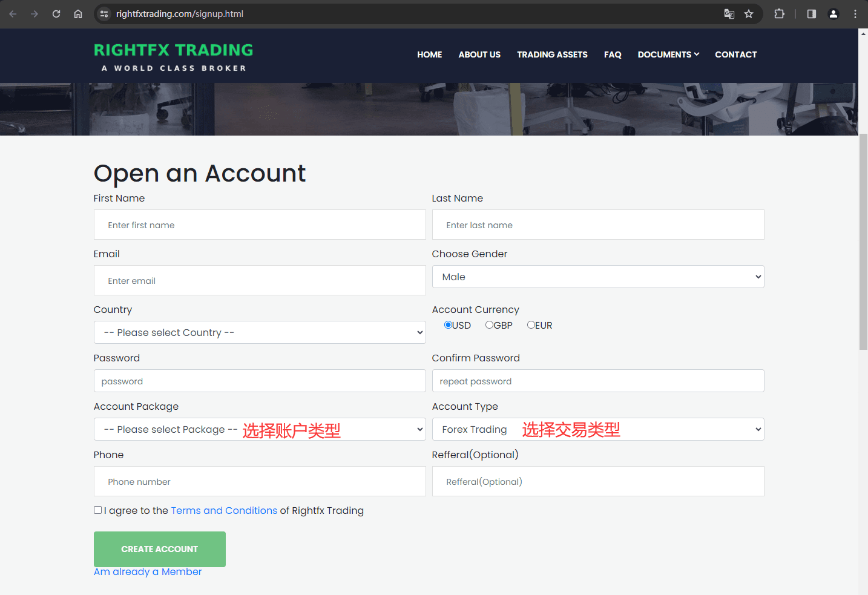Open the browser three-dot menu
The height and width of the screenshot is (595, 868).
(x=855, y=14)
